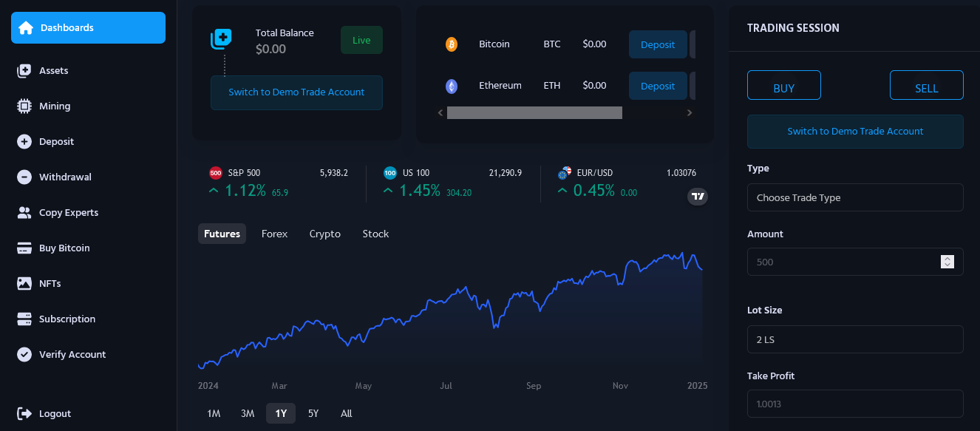Click the Mining chip icon in sidebar
This screenshot has width=980, height=431.
pyautogui.click(x=24, y=106)
